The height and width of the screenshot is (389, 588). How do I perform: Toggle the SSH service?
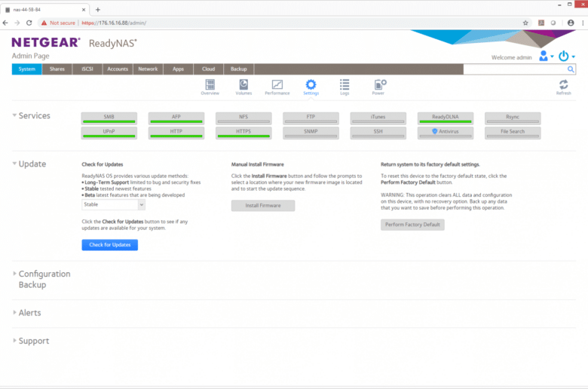378,133
